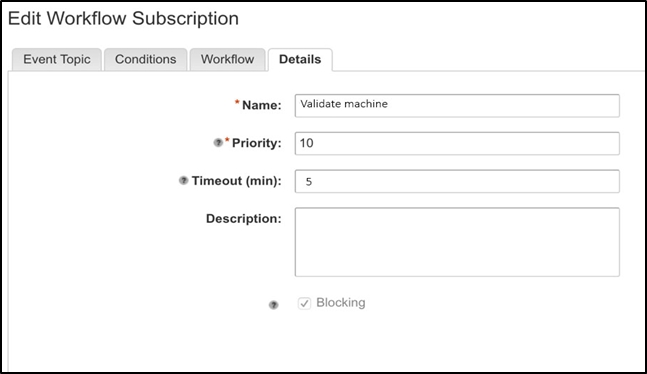Image resolution: width=647 pixels, height=374 pixels.
Task: Click the red required asterisk beside Priority
Action: [227, 140]
